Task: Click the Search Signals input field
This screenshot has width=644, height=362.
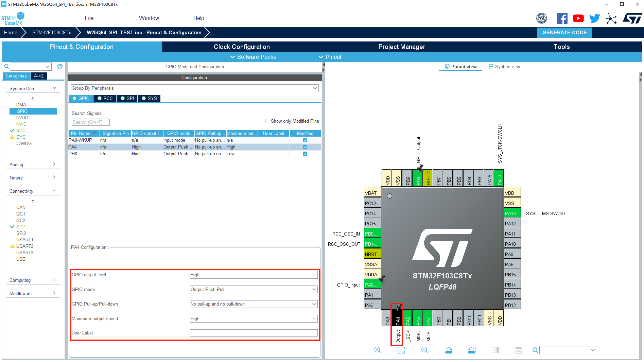Action: point(90,122)
